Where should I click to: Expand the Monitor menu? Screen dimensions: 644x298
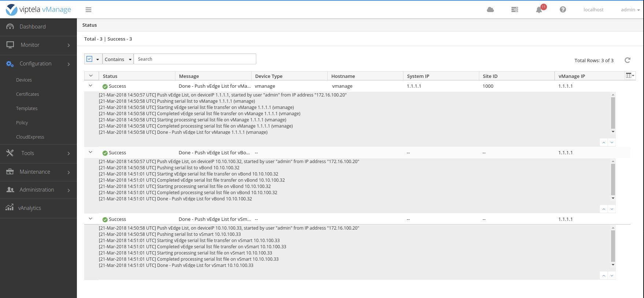point(38,45)
